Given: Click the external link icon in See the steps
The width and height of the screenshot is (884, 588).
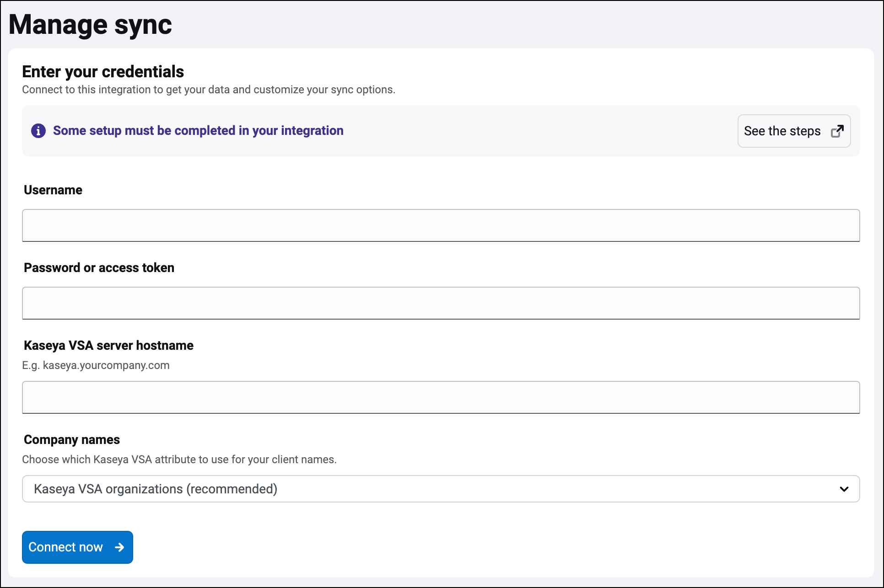Looking at the screenshot, I should point(837,131).
